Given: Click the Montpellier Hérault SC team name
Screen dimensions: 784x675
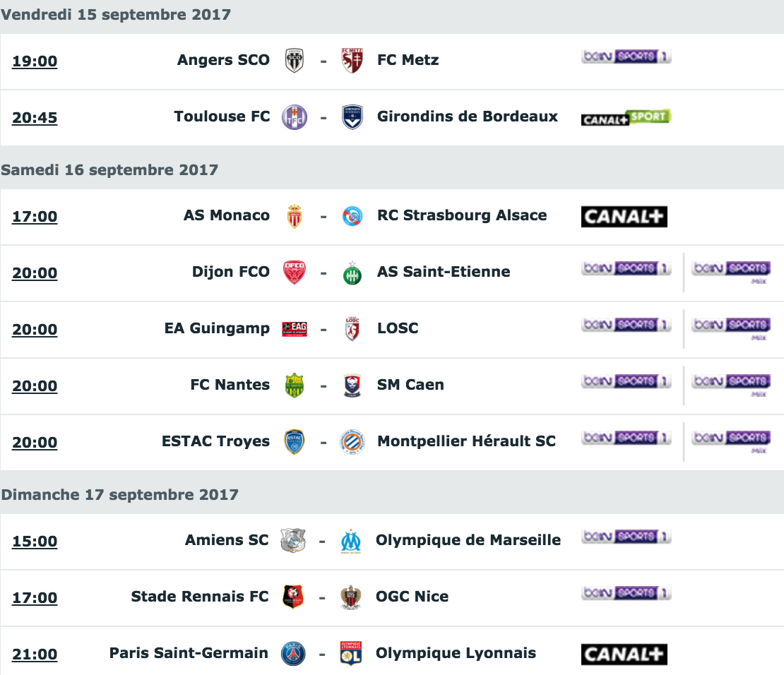Looking at the screenshot, I should pyautogui.click(x=466, y=441).
